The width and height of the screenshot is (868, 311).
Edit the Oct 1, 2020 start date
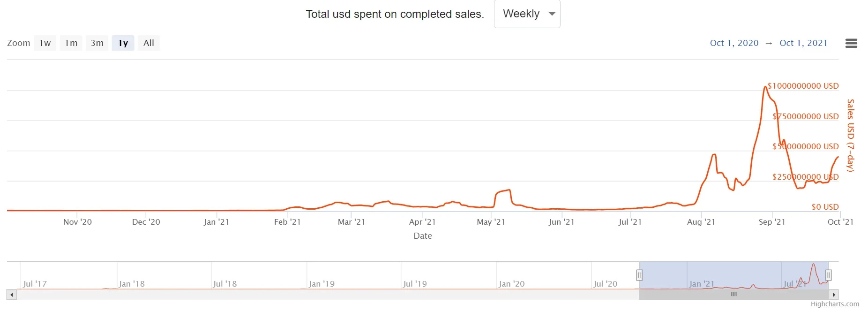[734, 43]
